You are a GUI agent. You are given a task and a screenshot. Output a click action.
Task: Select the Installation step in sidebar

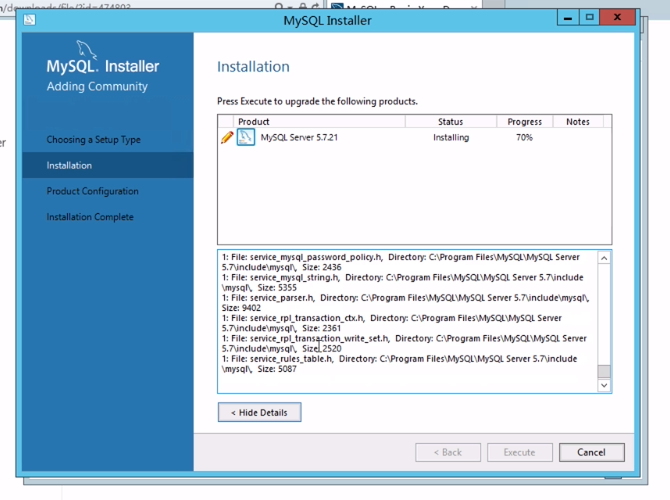[x=108, y=165]
